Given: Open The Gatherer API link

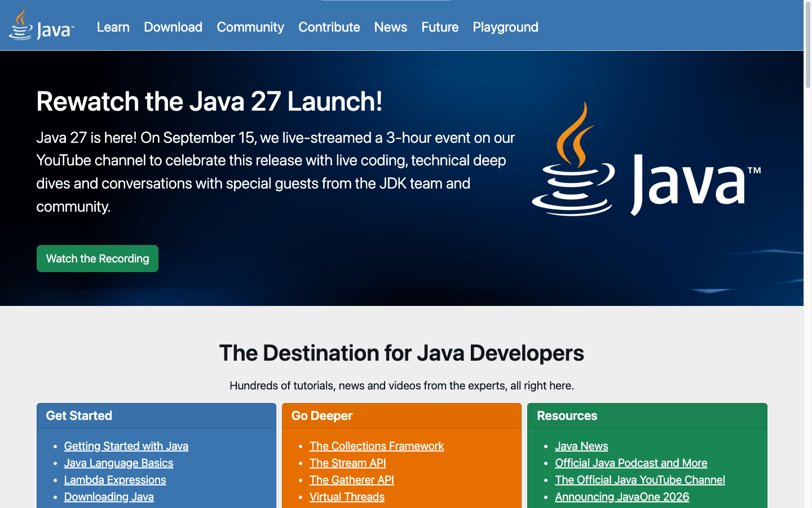Looking at the screenshot, I should (x=352, y=480).
